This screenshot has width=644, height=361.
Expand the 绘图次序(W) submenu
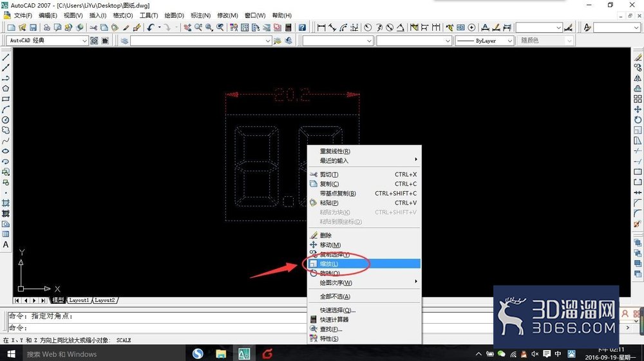click(x=365, y=282)
